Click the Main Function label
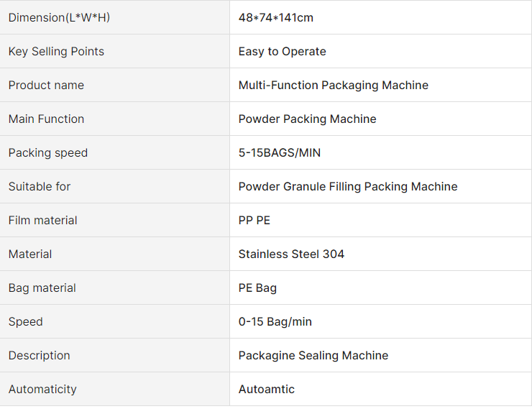Image resolution: width=532 pixels, height=409 pixels. tap(46, 119)
